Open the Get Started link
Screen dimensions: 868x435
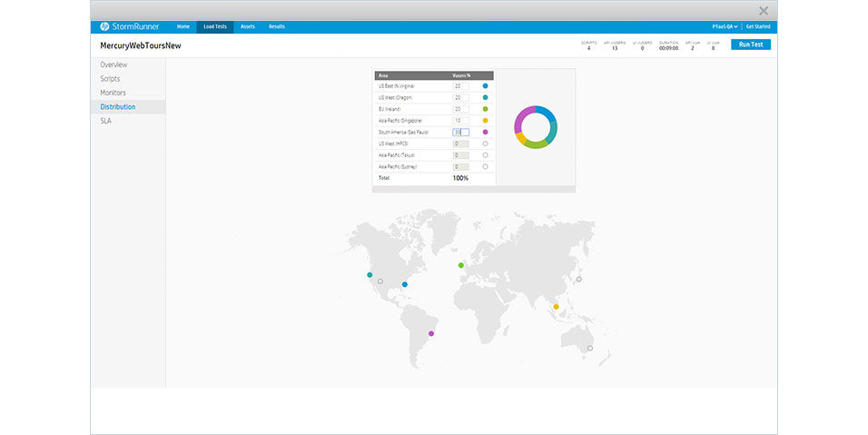(758, 26)
